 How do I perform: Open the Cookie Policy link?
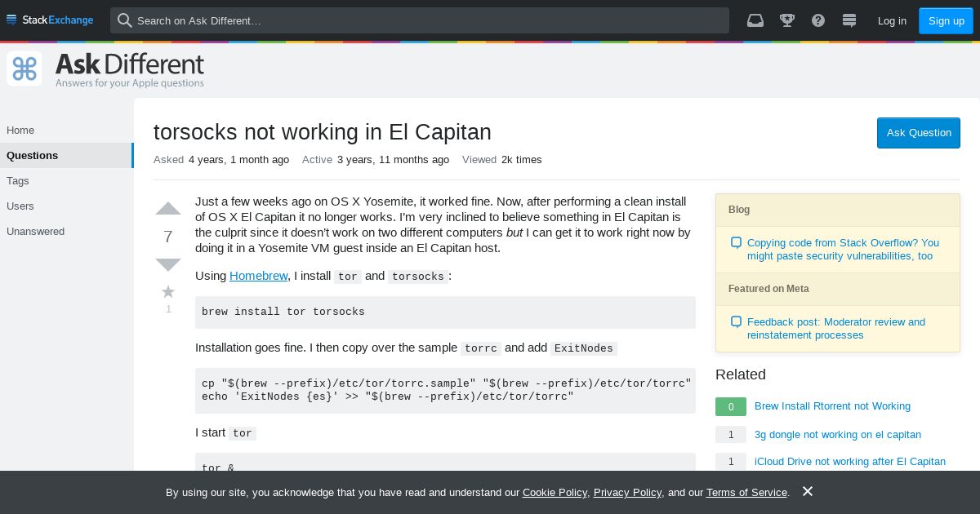[x=555, y=493]
